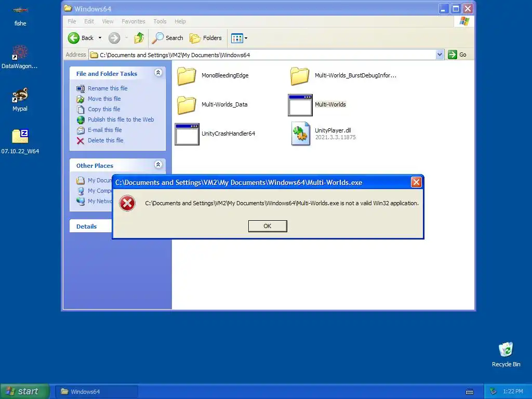532x399 pixels.
Task: Click Delete this file link
Action: [105, 140]
